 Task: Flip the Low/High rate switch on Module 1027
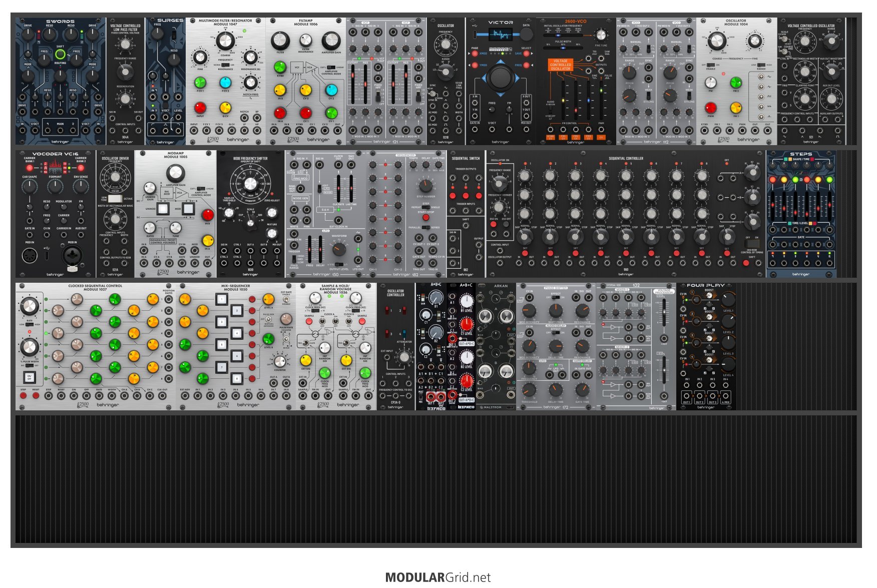click(30, 324)
